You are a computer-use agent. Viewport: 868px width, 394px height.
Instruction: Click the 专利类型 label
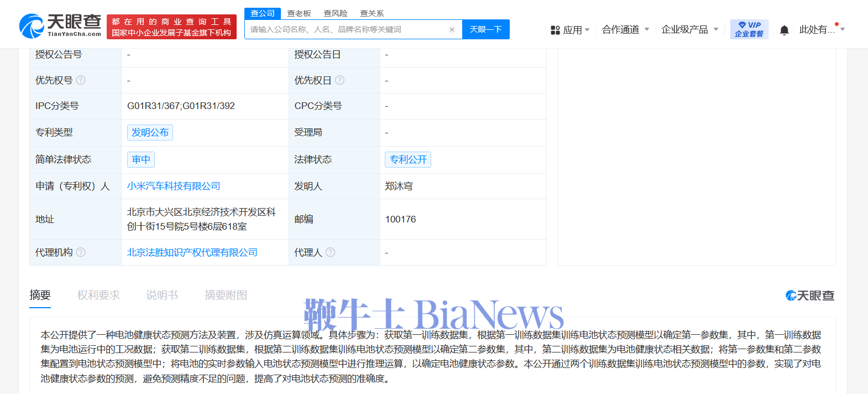pyautogui.click(x=54, y=133)
